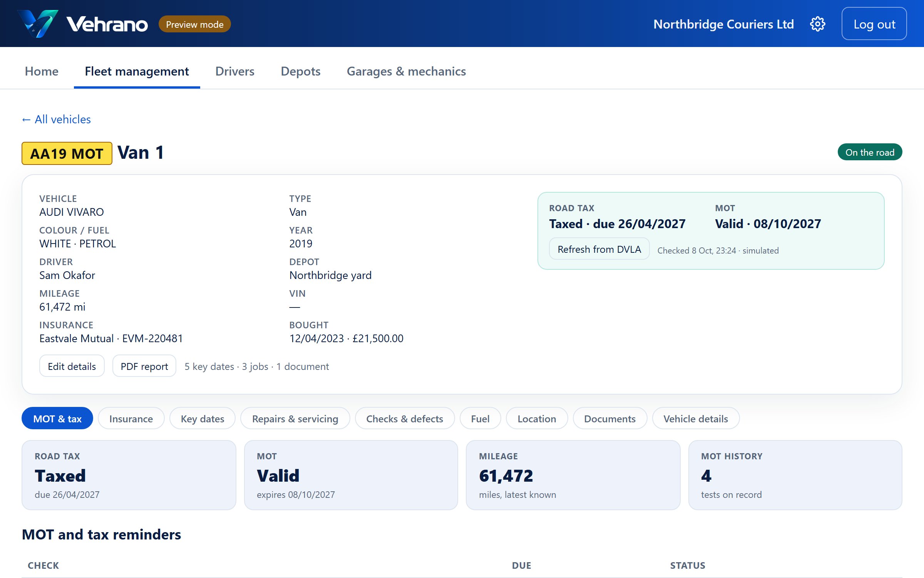The height and width of the screenshot is (578, 924).
Task: Select the MOT & tax pill
Action: click(x=57, y=418)
